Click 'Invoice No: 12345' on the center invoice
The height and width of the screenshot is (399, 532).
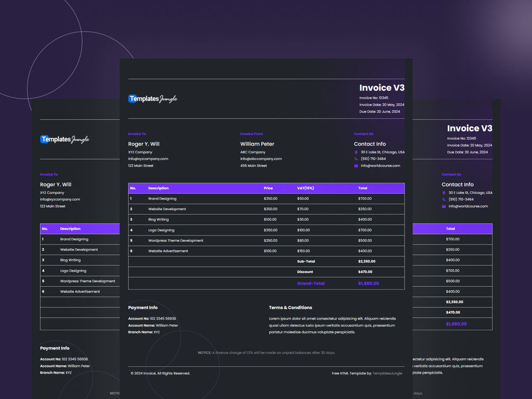tap(374, 98)
